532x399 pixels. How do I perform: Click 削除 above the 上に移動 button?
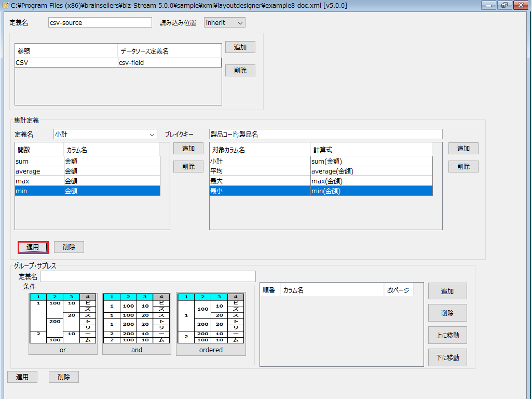[x=447, y=313]
